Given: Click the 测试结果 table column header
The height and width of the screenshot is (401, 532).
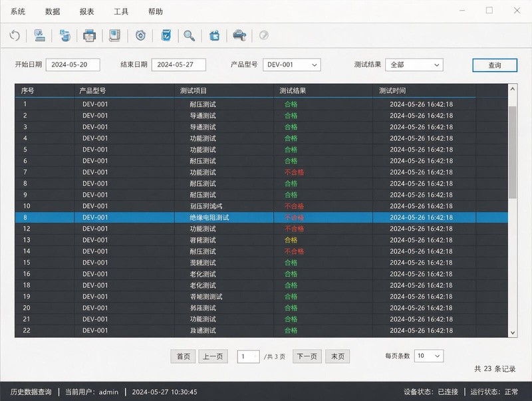Looking at the screenshot, I should tap(323, 90).
